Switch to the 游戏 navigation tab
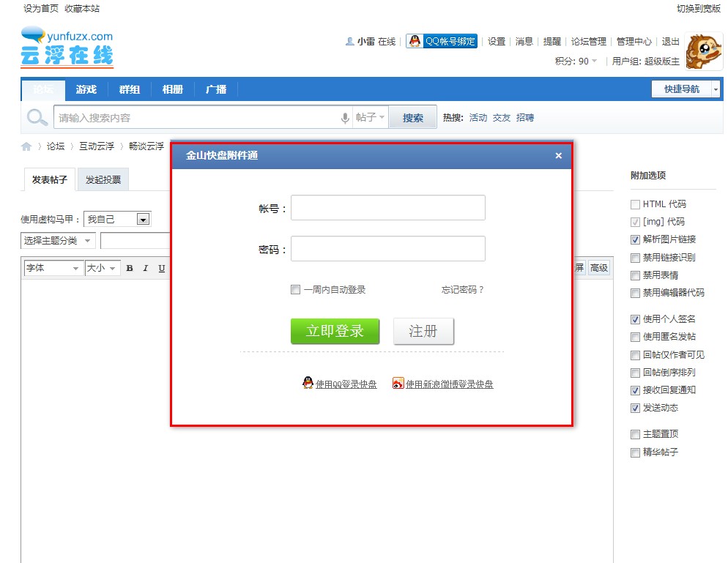The image size is (728, 563). (x=86, y=89)
